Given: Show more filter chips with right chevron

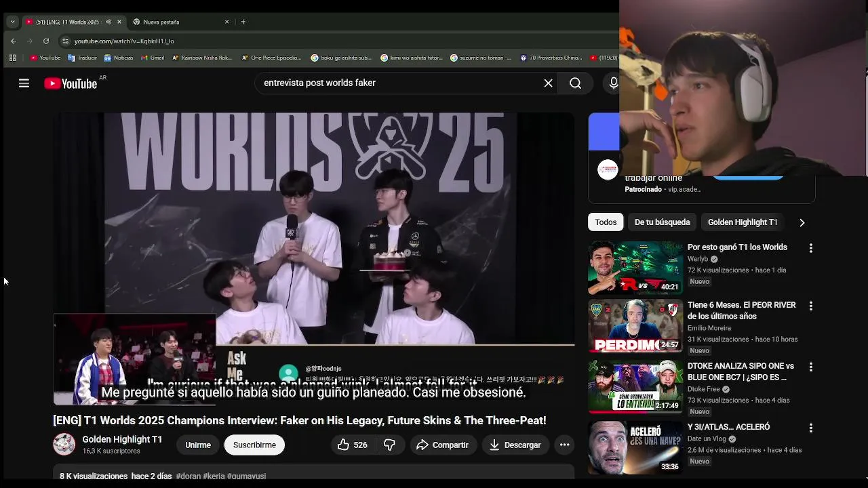Looking at the screenshot, I should coord(802,222).
